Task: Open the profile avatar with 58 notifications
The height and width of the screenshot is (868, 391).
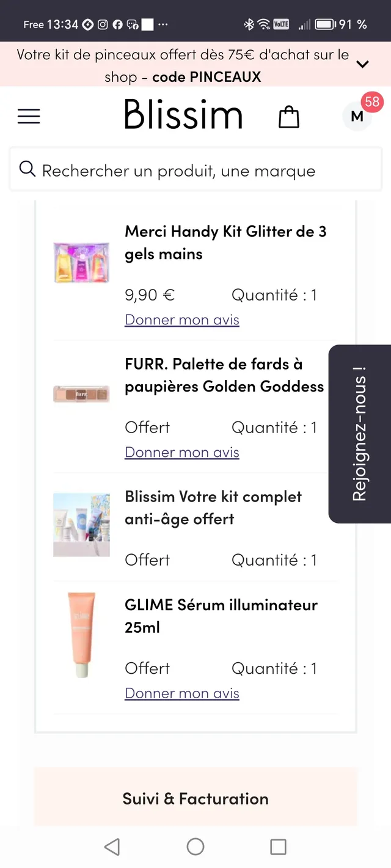Action: [357, 117]
